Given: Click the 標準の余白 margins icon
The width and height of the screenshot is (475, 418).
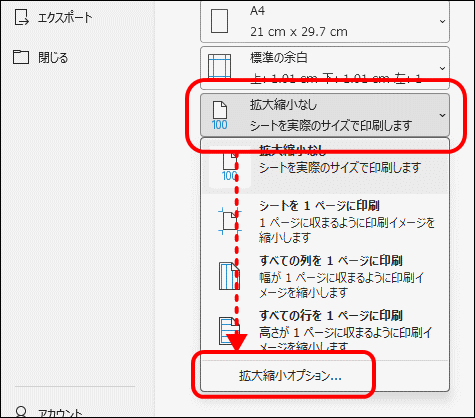Looking at the screenshot, I should [219, 66].
